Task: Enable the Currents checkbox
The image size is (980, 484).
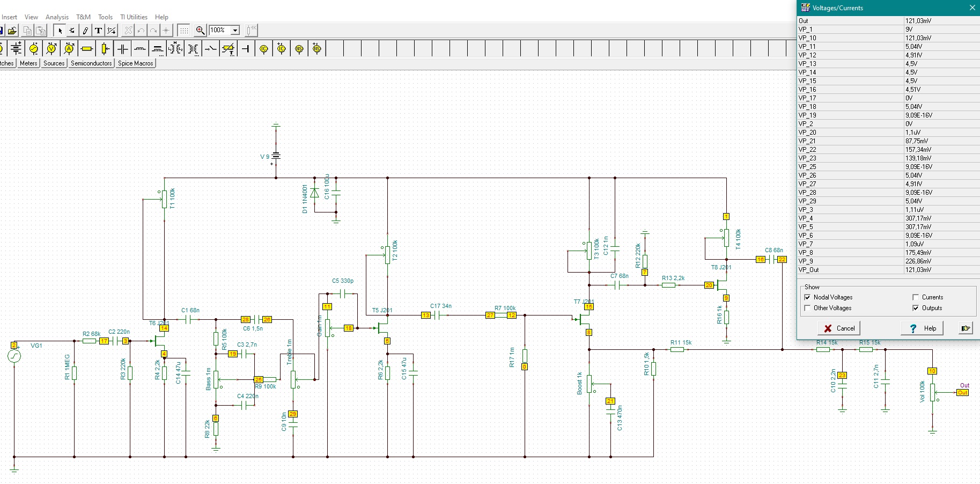Action: tap(916, 297)
